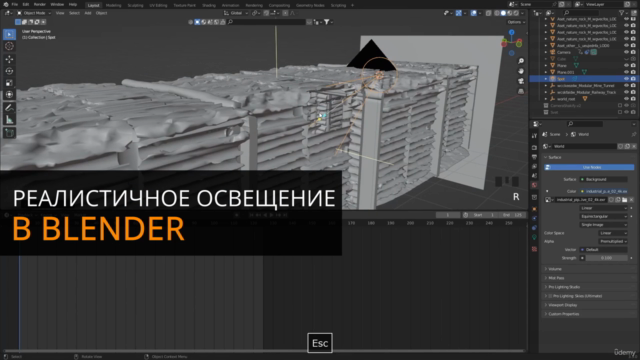Switch perspective/orthographic with the grid icon
The height and width of the screenshot is (360, 640).
pos(521,91)
